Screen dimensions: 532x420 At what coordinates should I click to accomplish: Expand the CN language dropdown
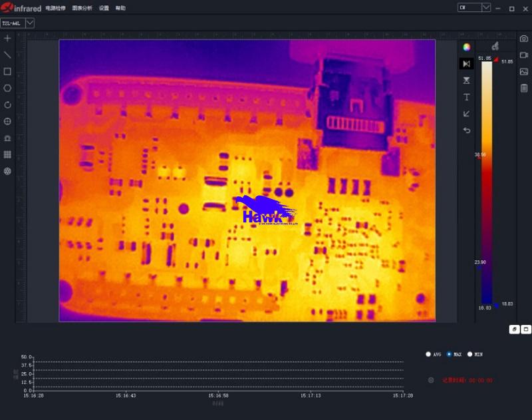486,7
